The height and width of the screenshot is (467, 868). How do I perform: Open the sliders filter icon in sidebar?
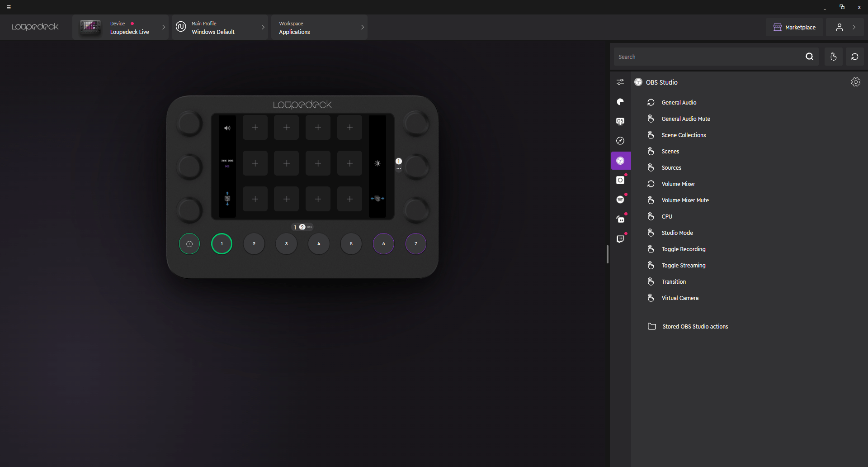620,82
